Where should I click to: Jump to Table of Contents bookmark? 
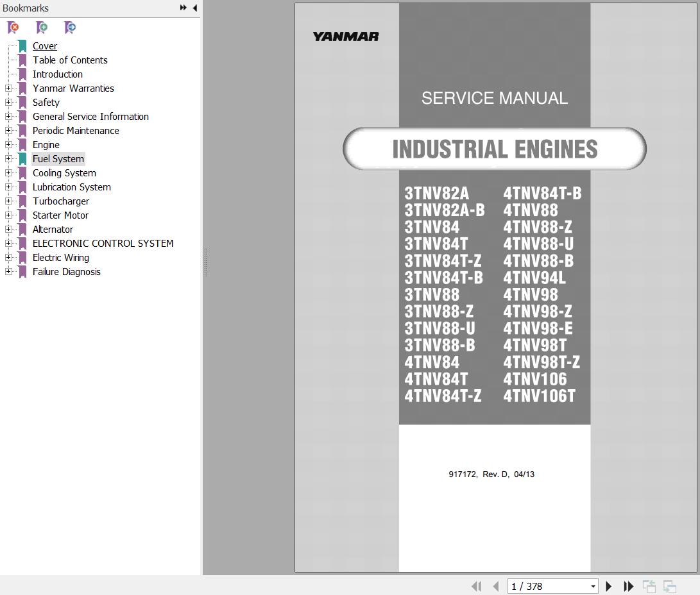(x=70, y=60)
